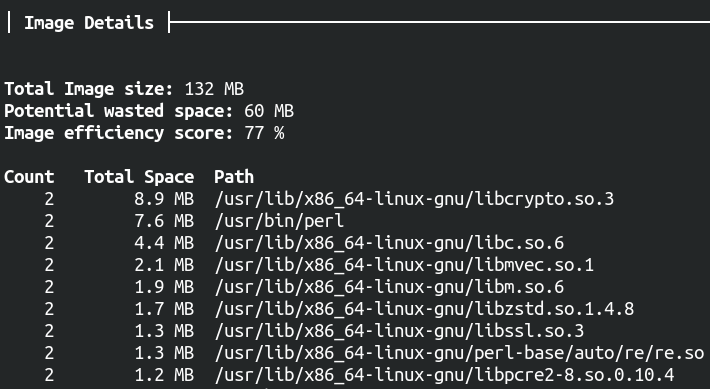Screen dimensions: 710x389
Task: Click the 4.4 MB total space value
Action: [164, 244]
